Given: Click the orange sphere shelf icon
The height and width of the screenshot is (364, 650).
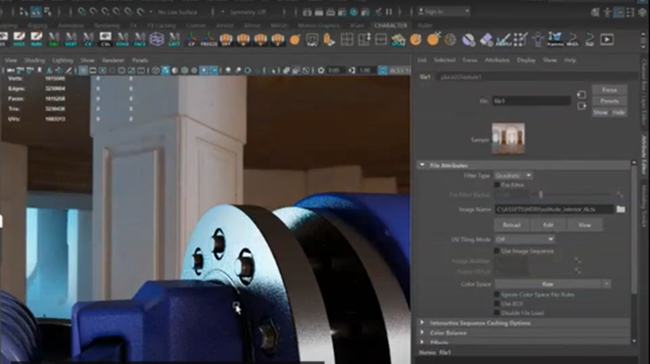Looking at the screenshot, I should click(x=295, y=40).
